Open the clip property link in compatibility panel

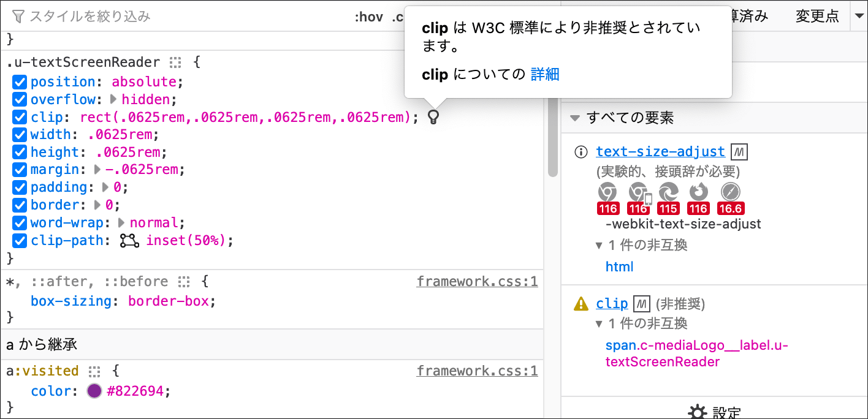612,303
